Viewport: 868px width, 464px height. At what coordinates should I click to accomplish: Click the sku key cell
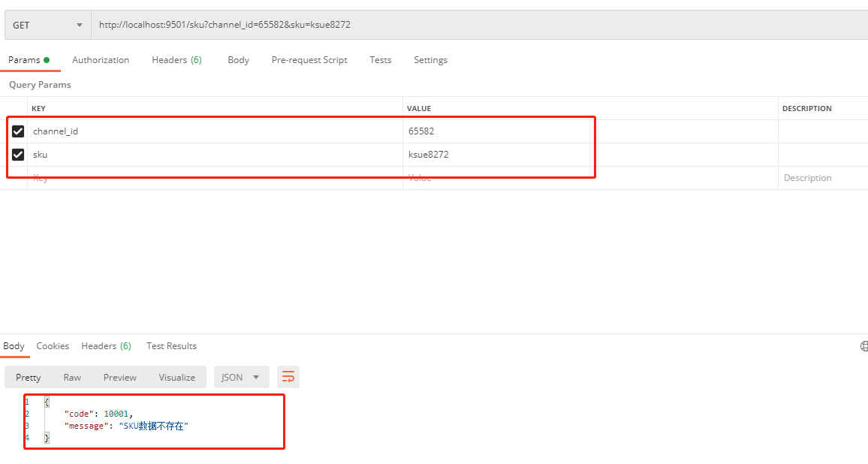click(215, 155)
